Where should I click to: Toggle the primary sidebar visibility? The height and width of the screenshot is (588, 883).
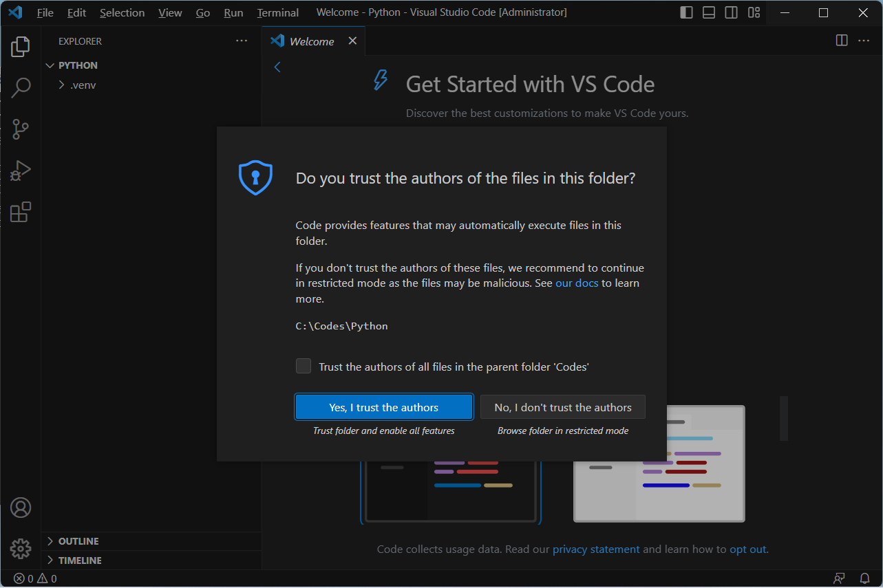click(686, 12)
